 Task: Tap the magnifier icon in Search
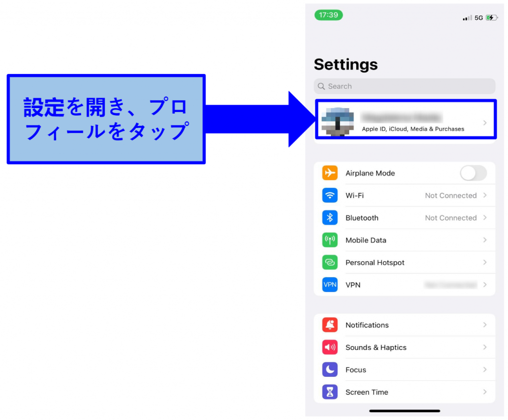tap(321, 86)
